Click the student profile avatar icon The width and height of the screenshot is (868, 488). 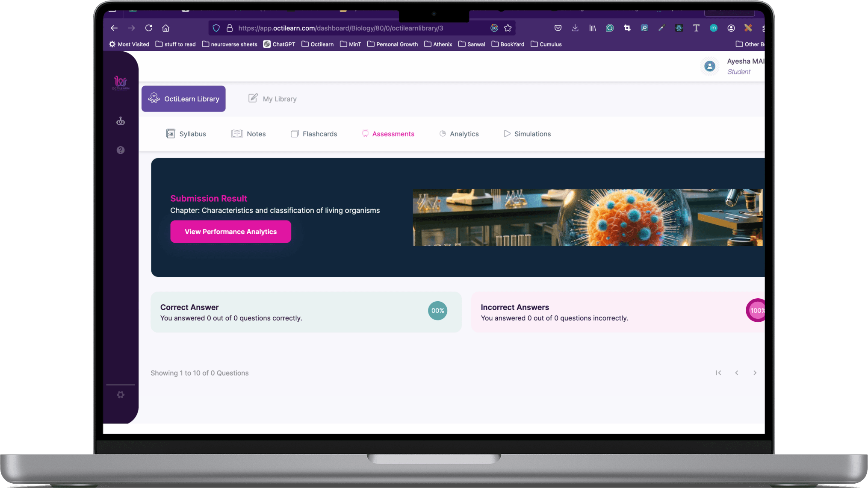pyautogui.click(x=709, y=66)
